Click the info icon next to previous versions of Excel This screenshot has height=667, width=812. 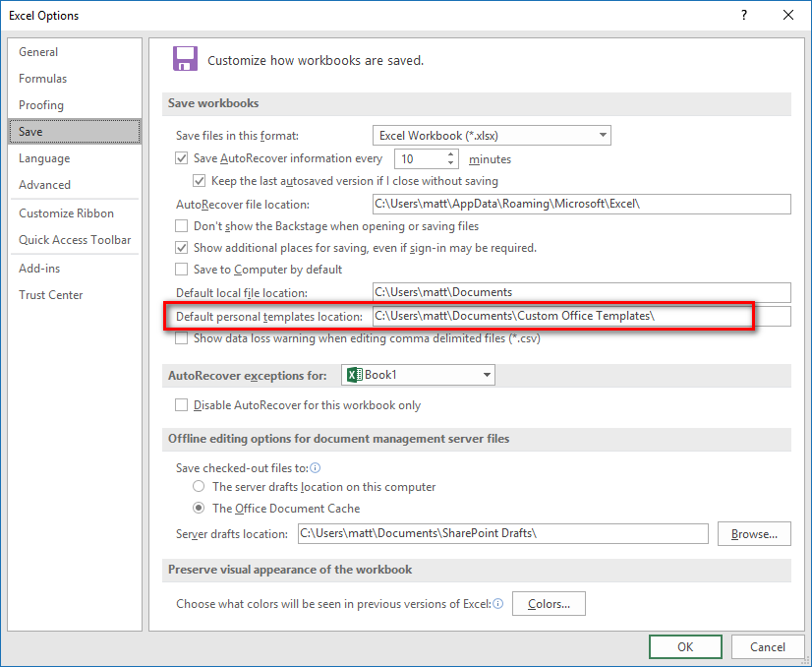coord(497,604)
